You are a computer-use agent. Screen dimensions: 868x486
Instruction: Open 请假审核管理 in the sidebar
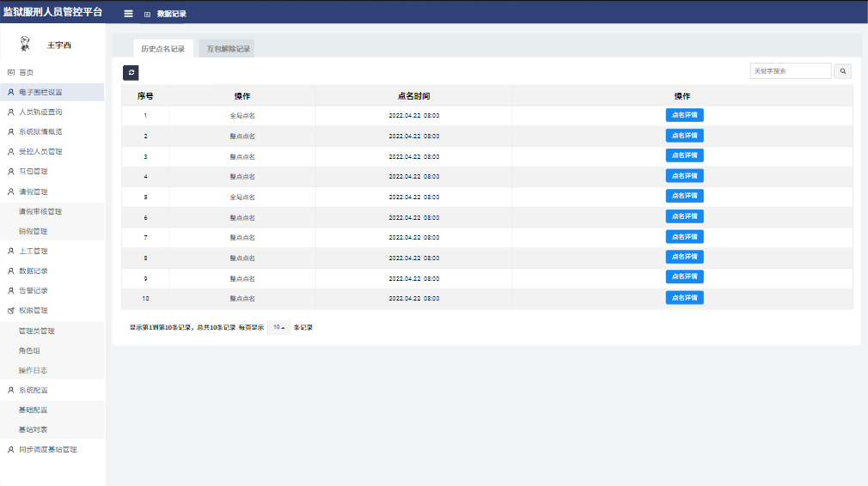pyautogui.click(x=40, y=211)
